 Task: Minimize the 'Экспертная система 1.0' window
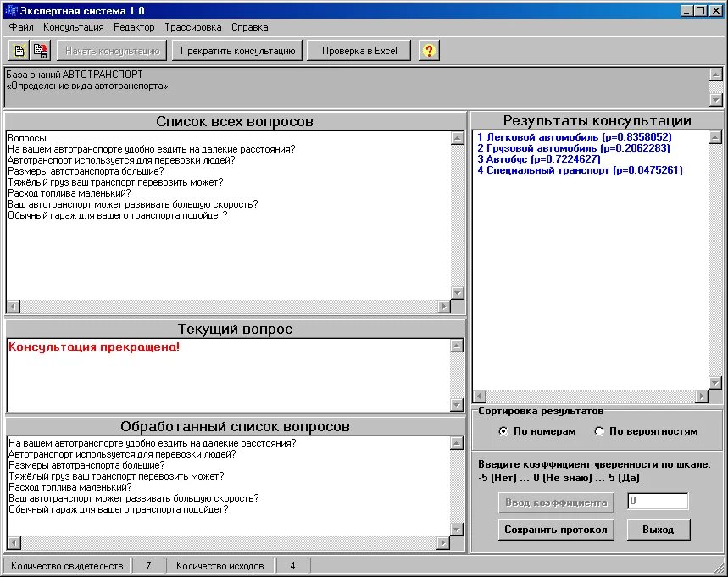click(687, 10)
